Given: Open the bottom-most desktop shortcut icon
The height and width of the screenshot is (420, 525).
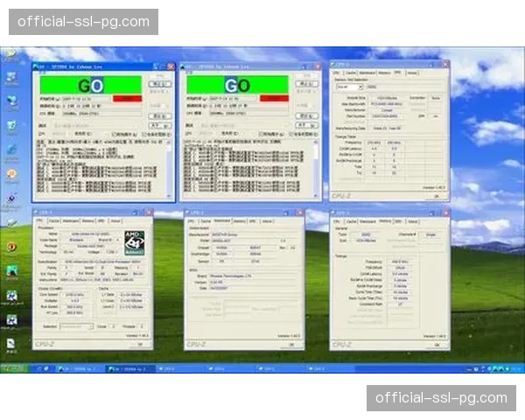Looking at the screenshot, I should pyautogui.click(x=11, y=344).
